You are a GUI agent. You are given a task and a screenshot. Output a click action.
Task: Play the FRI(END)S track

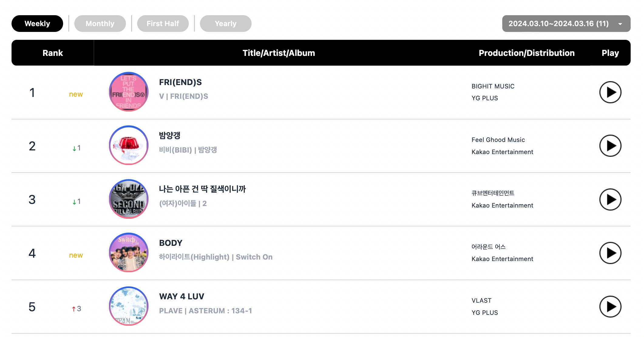tap(610, 92)
